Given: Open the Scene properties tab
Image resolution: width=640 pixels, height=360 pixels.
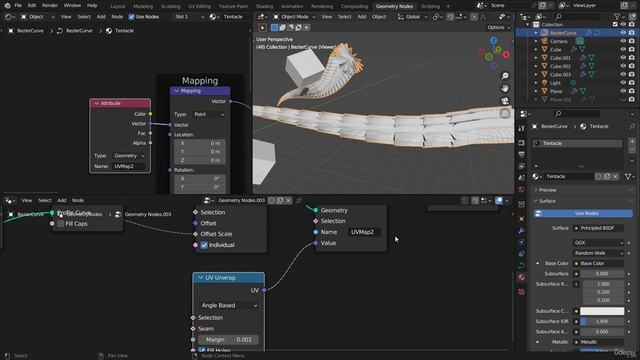Looking at the screenshot, I should click(522, 178).
